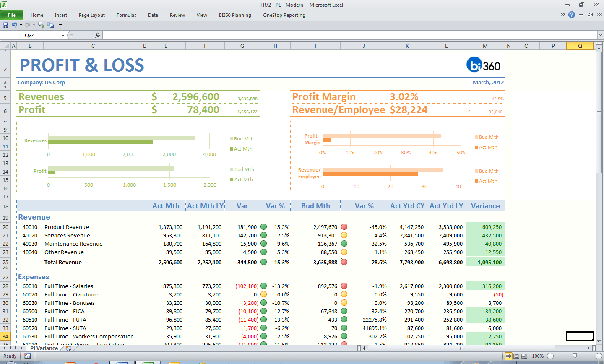Save the workbook using the Quick Access Toolbar
This screenshot has width=604, height=364.
pyautogui.click(x=6, y=25)
